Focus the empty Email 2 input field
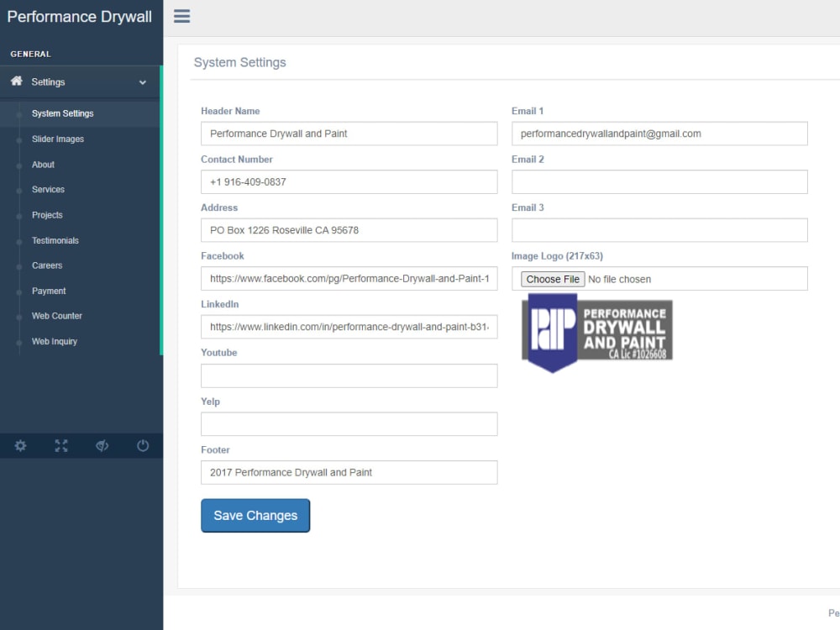 point(659,181)
